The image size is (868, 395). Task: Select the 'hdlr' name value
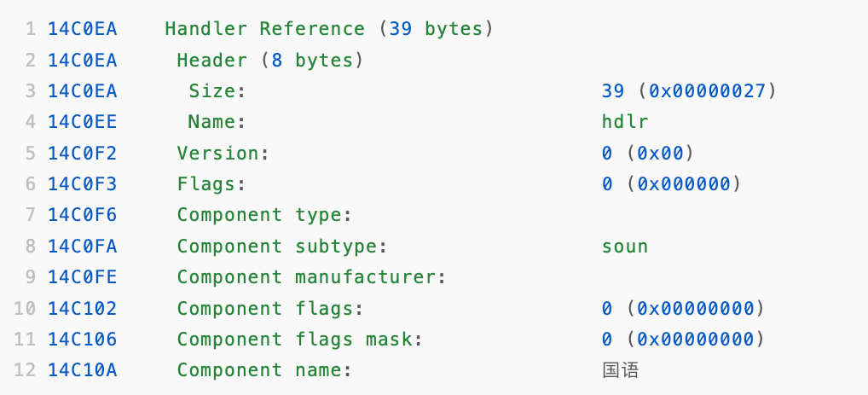click(625, 122)
